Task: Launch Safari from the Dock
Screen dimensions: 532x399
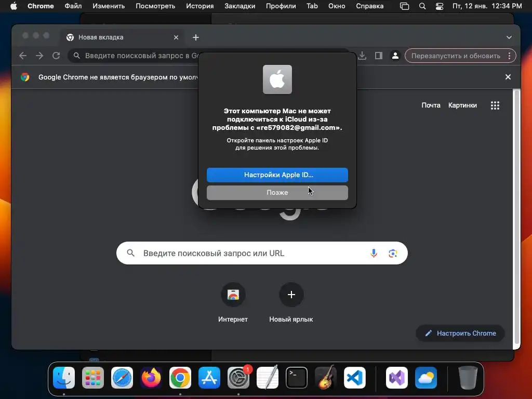Action: tap(122, 378)
